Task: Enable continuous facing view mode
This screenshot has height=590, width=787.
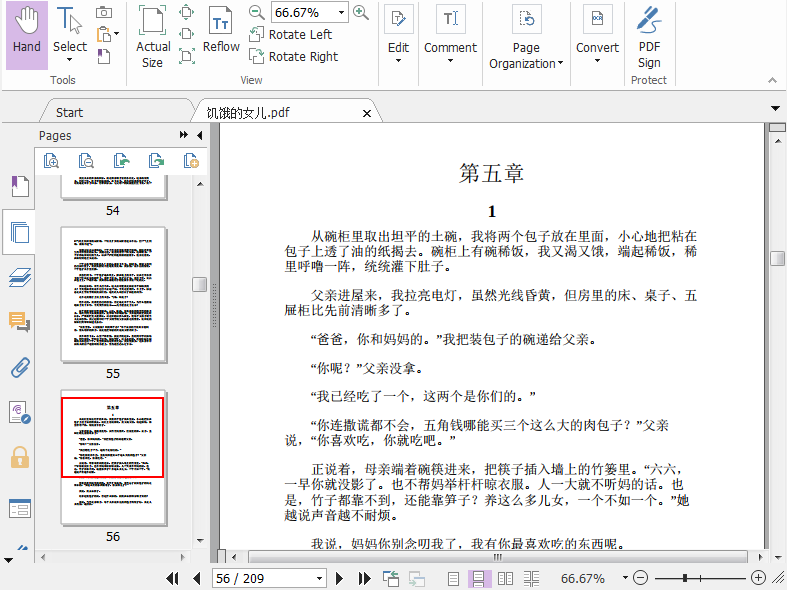Action: [532, 578]
